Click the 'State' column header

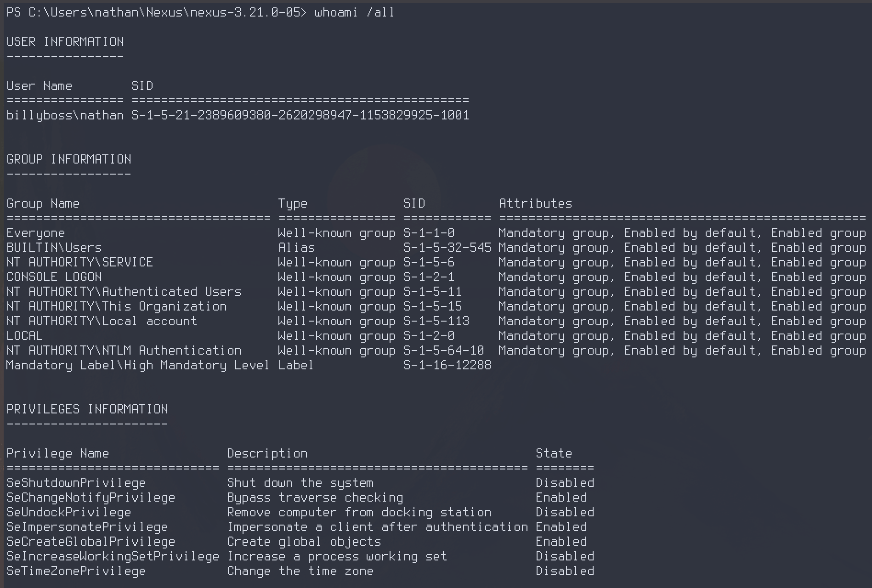[x=554, y=453]
